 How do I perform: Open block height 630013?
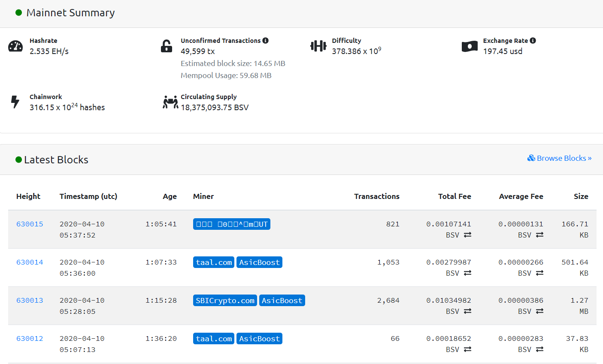pyautogui.click(x=30, y=301)
